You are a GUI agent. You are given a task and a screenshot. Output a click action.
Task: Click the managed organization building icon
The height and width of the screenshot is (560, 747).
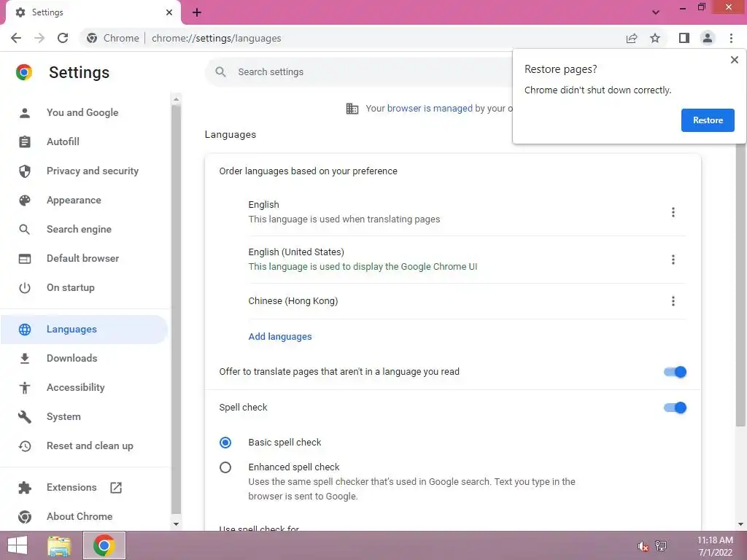point(352,109)
